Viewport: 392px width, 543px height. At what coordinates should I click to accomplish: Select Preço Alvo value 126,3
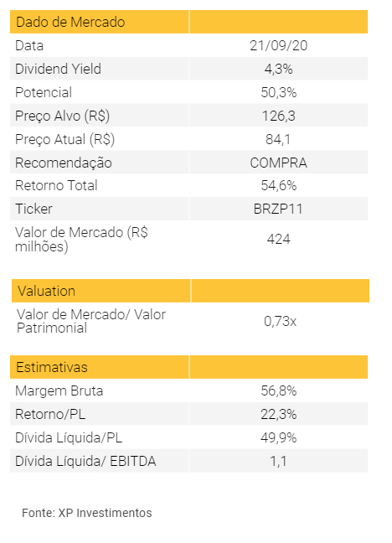pos(278,116)
